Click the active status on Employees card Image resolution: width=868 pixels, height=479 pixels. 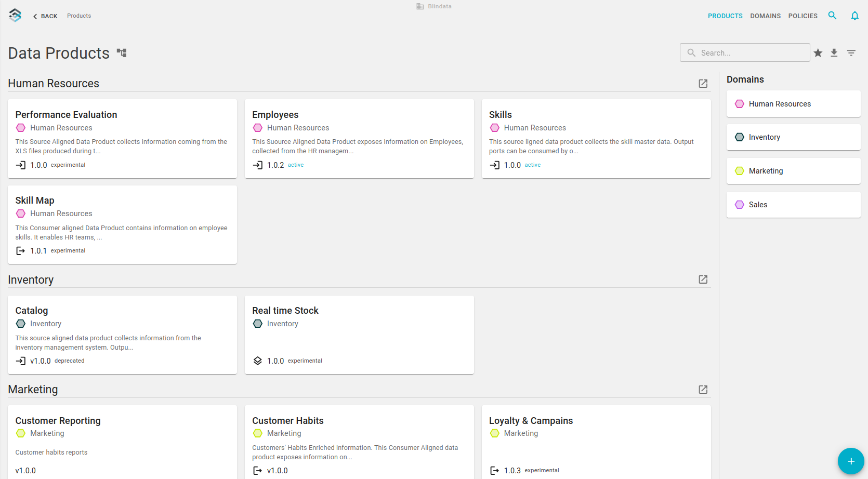(296, 165)
